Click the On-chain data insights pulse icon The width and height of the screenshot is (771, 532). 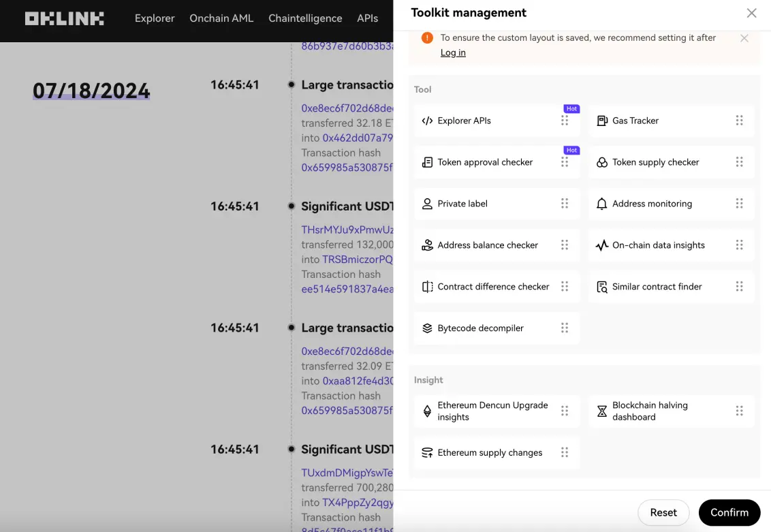(x=602, y=245)
